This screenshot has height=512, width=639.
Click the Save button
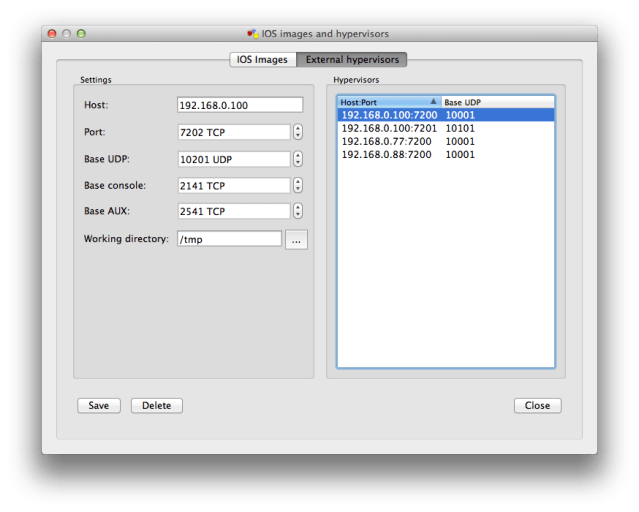(x=99, y=406)
